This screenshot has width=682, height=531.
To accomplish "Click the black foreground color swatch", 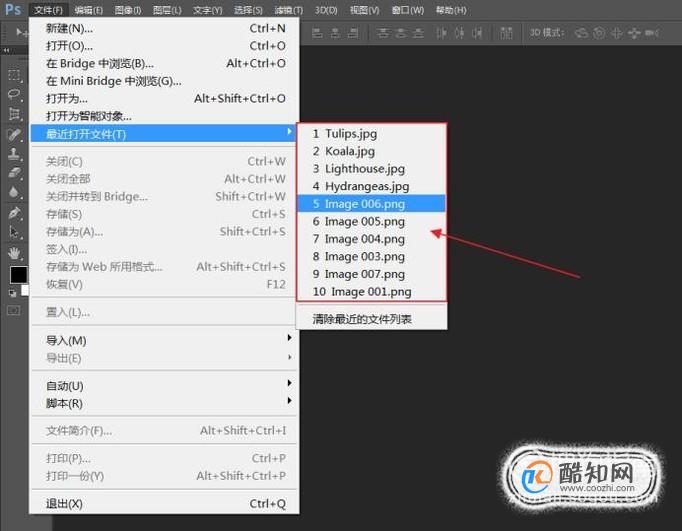I will tap(18, 274).
